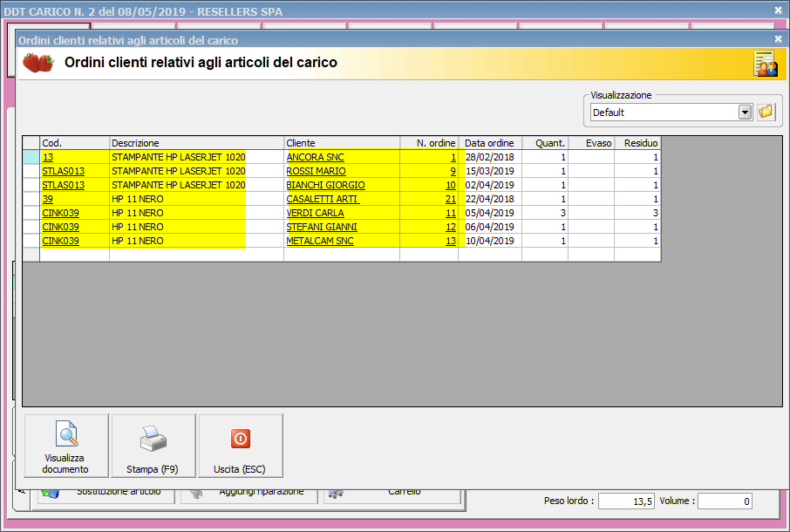Click the date 06/04/2019 cell

[490, 228]
